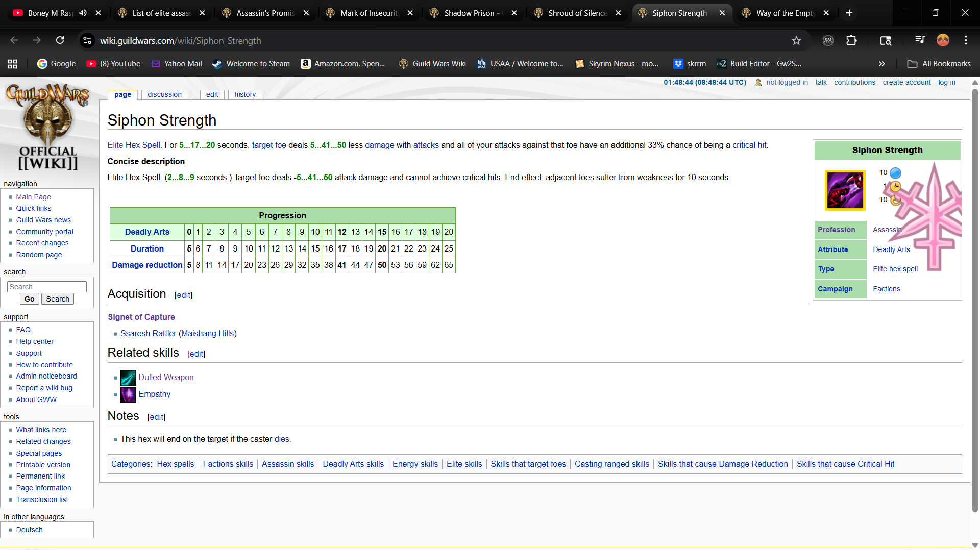This screenshot has height=550, width=980.
Task: Click the Search button in sidebar
Action: 58,299
